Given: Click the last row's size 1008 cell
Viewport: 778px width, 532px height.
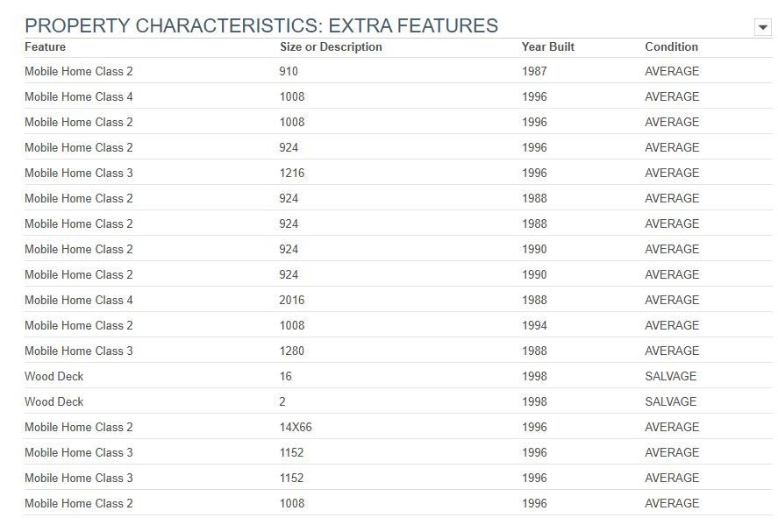Looking at the screenshot, I should [x=292, y=503].
